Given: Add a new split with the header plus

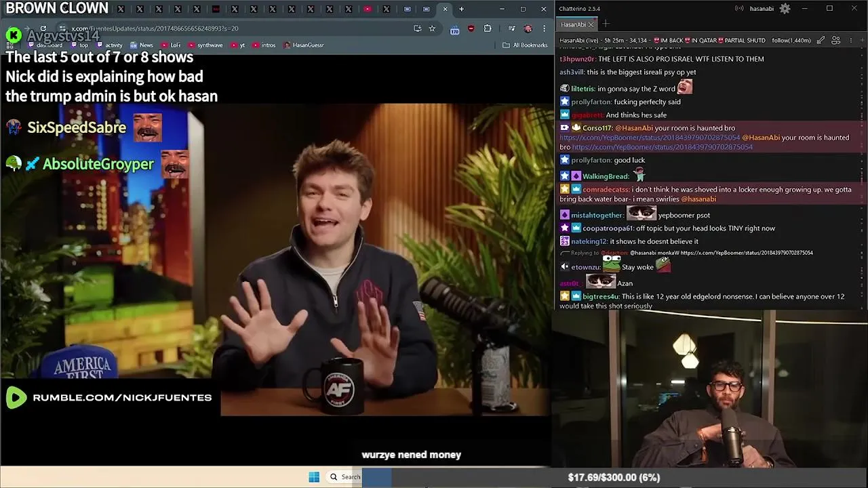Looking at the screenshot, I should [861, 41].
